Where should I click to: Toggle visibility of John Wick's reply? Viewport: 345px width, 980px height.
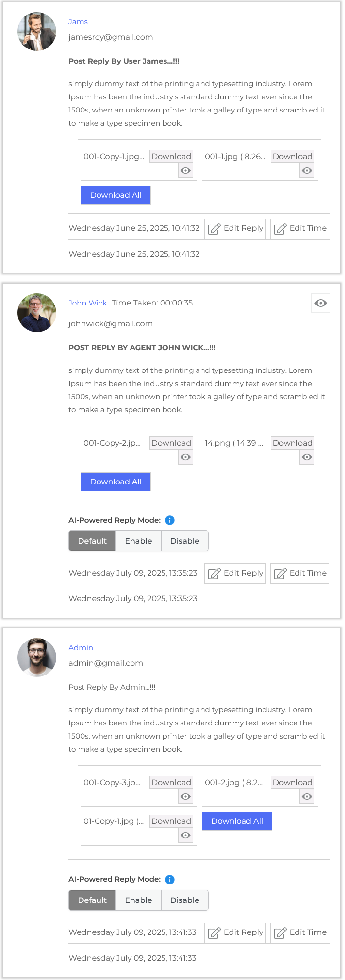[x=320, y=303]
